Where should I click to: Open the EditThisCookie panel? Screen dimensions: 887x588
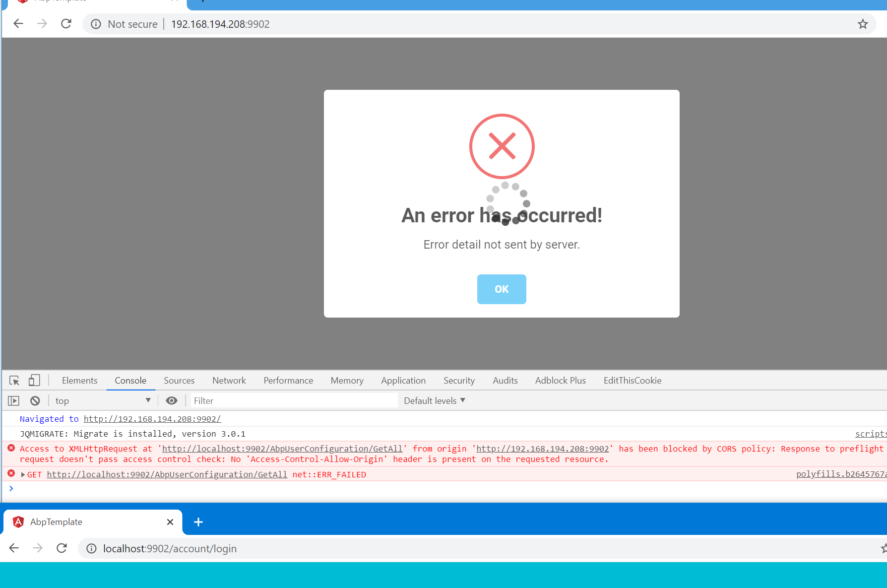632,380
